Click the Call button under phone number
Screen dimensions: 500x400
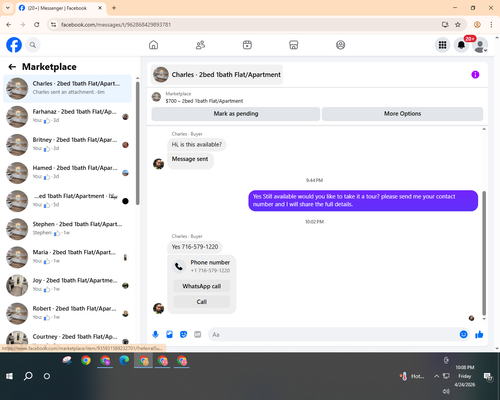(202, 302)
